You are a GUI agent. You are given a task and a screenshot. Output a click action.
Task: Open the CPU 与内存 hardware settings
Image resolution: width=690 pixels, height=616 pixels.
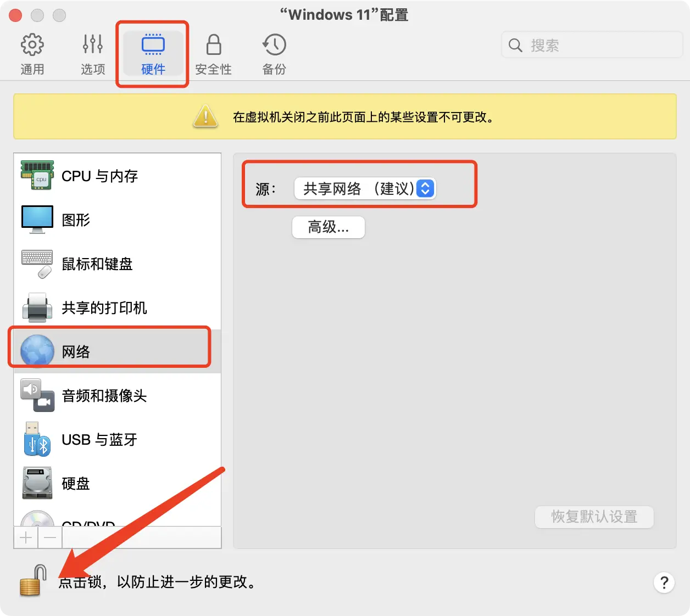(x=99, y=176)
